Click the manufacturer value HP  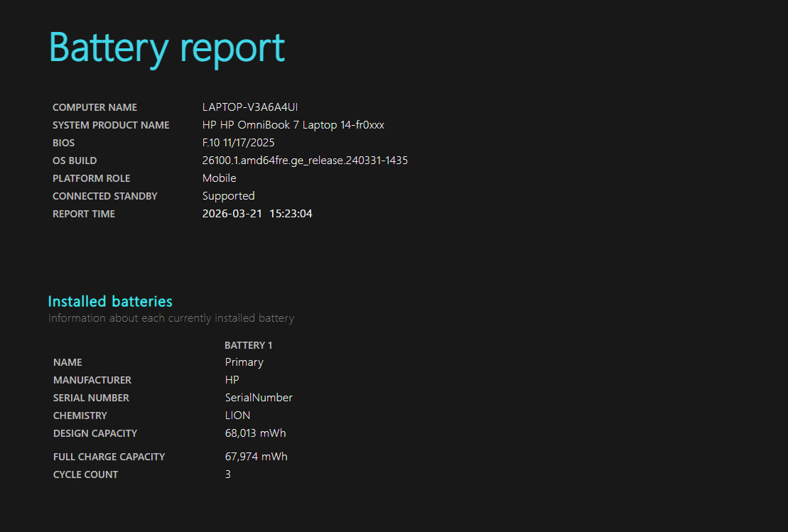tap(232, 380)
